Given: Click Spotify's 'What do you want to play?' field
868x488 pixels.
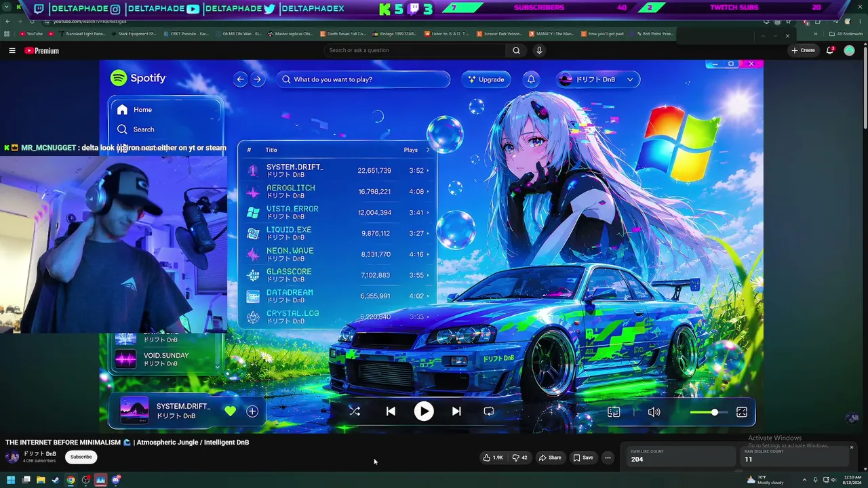Looking at the screenshot, I should point(363,79).
